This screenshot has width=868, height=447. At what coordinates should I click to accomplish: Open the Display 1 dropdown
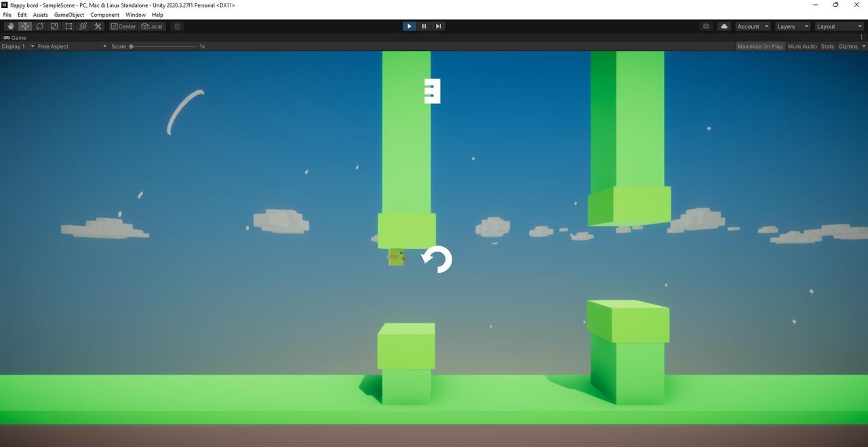click(17, 46)
